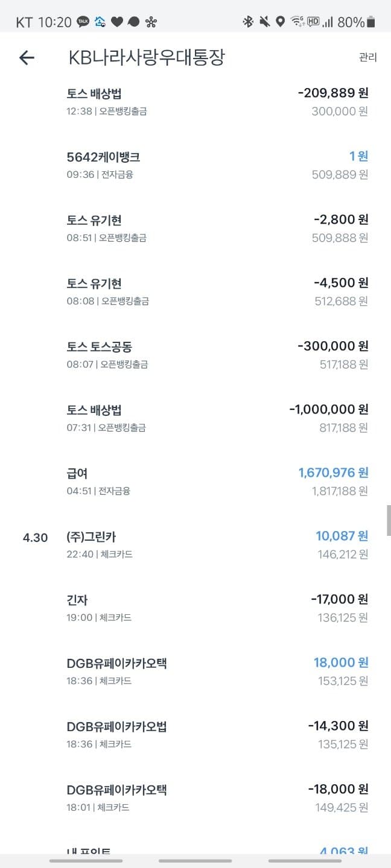
Task: Tap the Bluetooth status icon
Action: 247,22
